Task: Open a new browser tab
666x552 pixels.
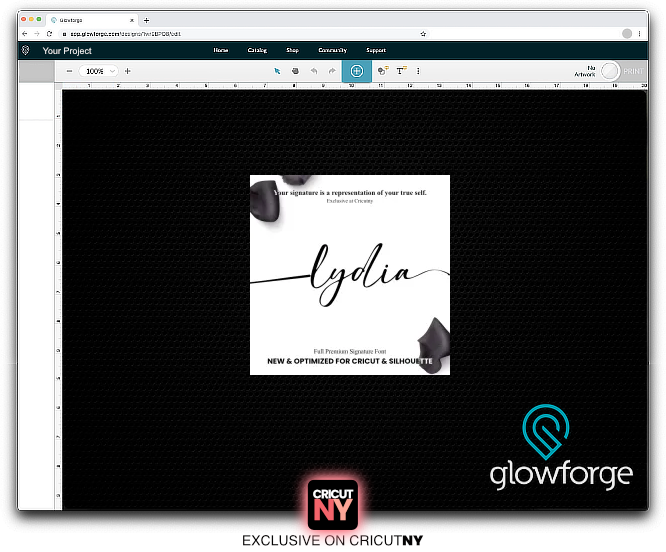Action: pyautogui.click(x=147, y=20)
